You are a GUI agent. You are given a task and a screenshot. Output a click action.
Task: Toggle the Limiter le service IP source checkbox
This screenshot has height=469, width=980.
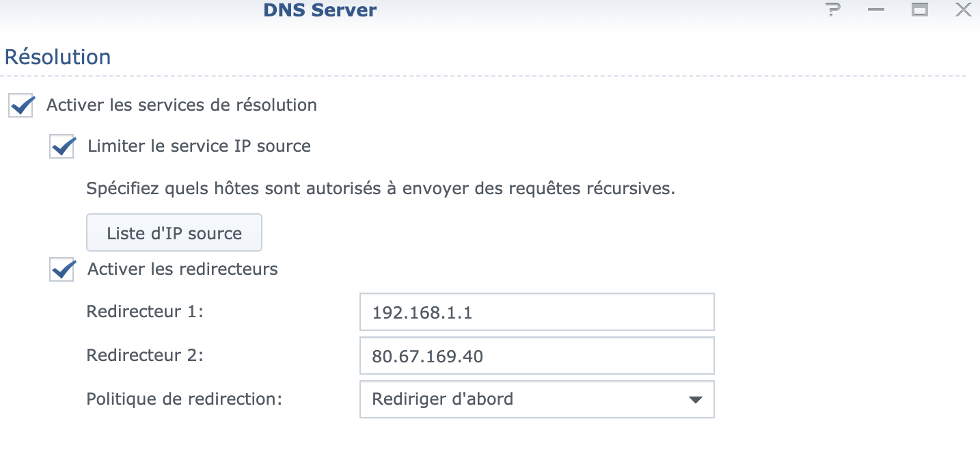pos(62,146)
